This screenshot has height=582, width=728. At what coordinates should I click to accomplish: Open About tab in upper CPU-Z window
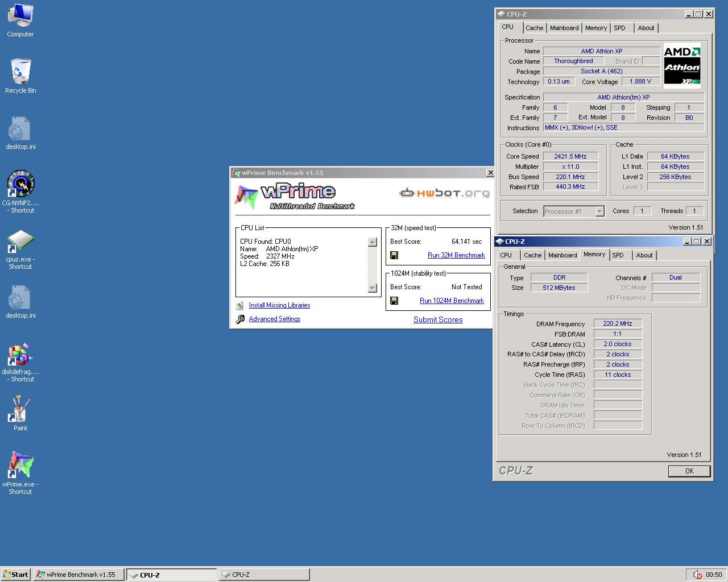pyautogui.click(x=646, y=28)
